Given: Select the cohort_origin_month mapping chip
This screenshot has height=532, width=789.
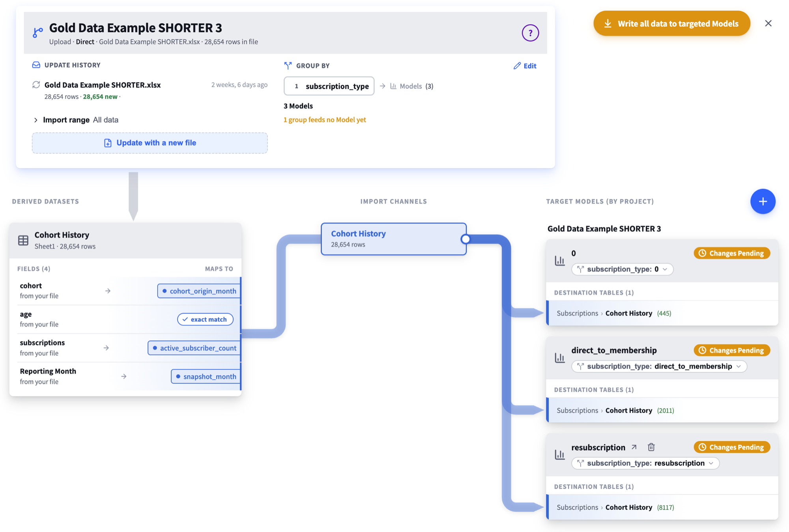Looking at the screenshot, I should click(x=199, y=291).
